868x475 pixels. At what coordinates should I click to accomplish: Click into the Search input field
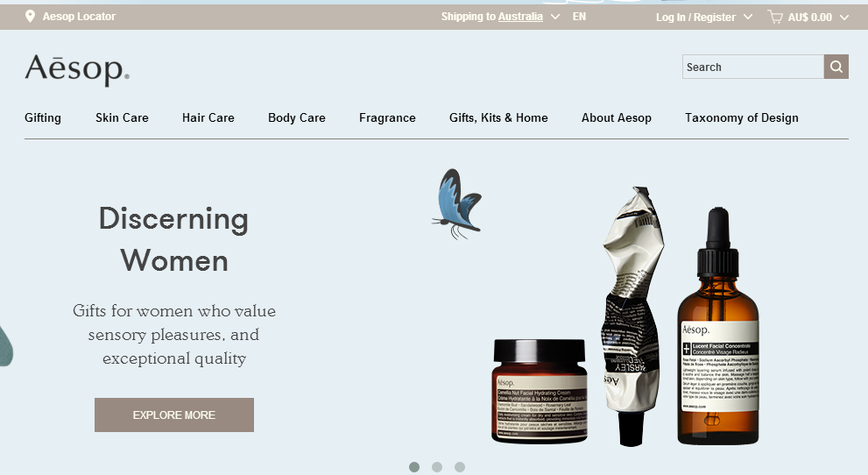[753, 67]
